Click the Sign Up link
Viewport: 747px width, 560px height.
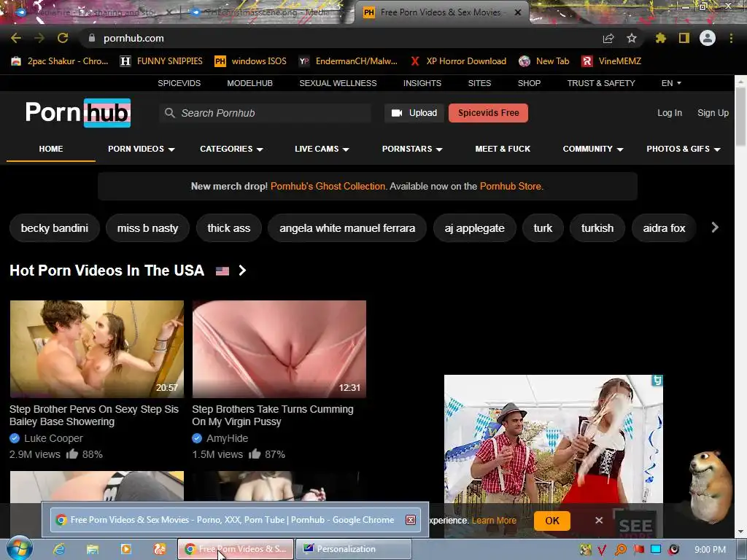713,113
